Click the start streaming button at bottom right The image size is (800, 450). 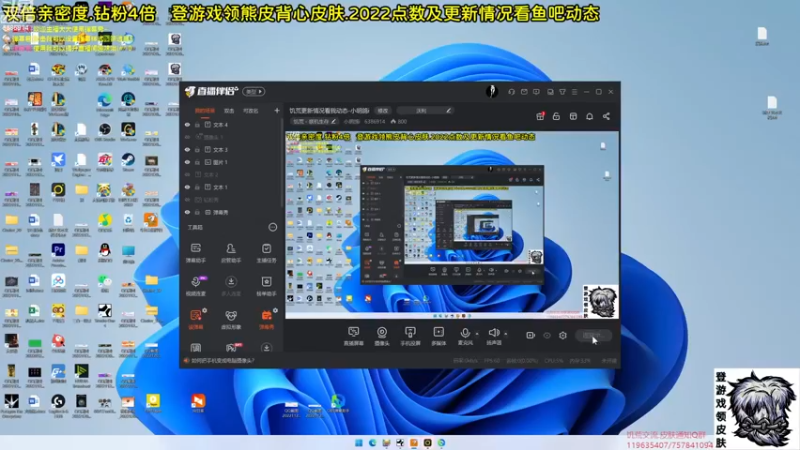pyautogui.click(x=593, y=335)
